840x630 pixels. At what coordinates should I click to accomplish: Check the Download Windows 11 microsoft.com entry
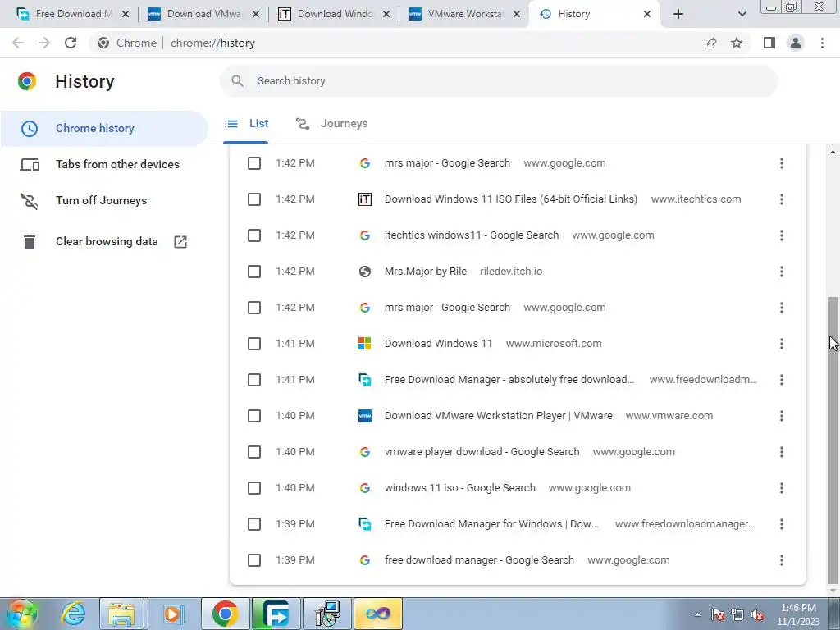click(254, 344)
